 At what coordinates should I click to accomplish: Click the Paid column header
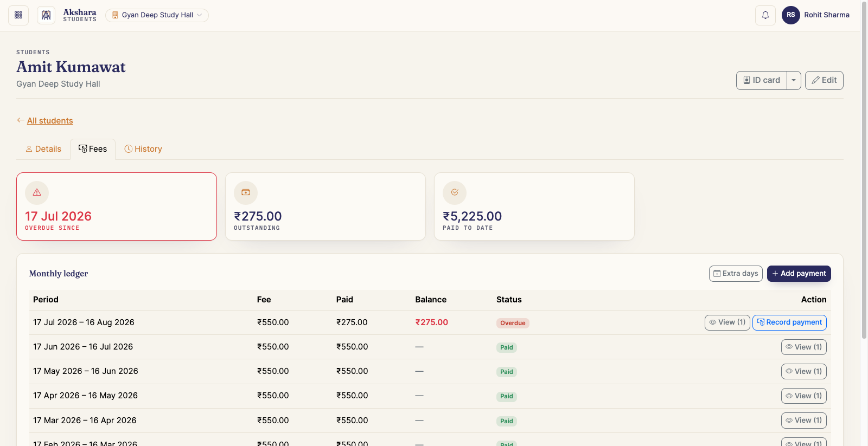[344, 300]
